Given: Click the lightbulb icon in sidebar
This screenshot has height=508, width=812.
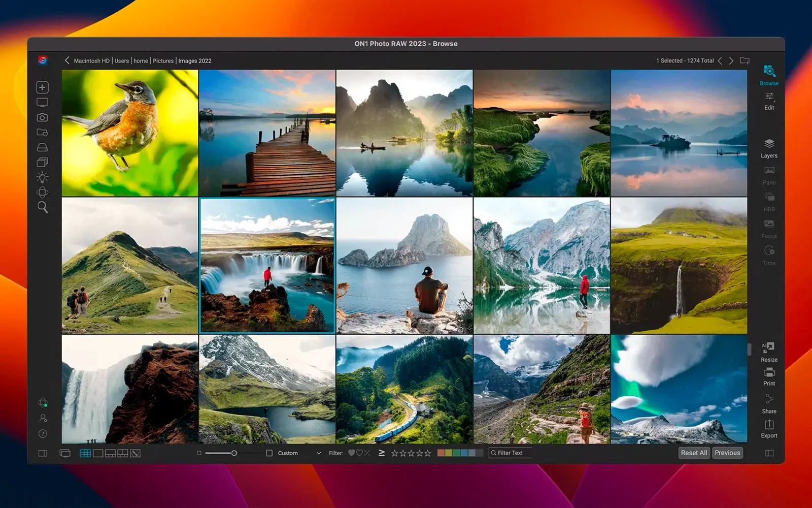Looking at the screenshot, I should 43,177.
